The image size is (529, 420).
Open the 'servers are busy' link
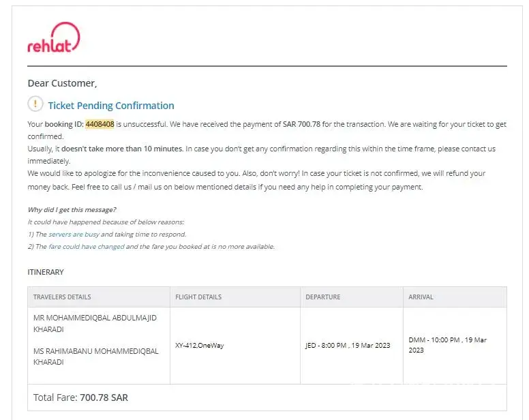click(x=74, y=234)
